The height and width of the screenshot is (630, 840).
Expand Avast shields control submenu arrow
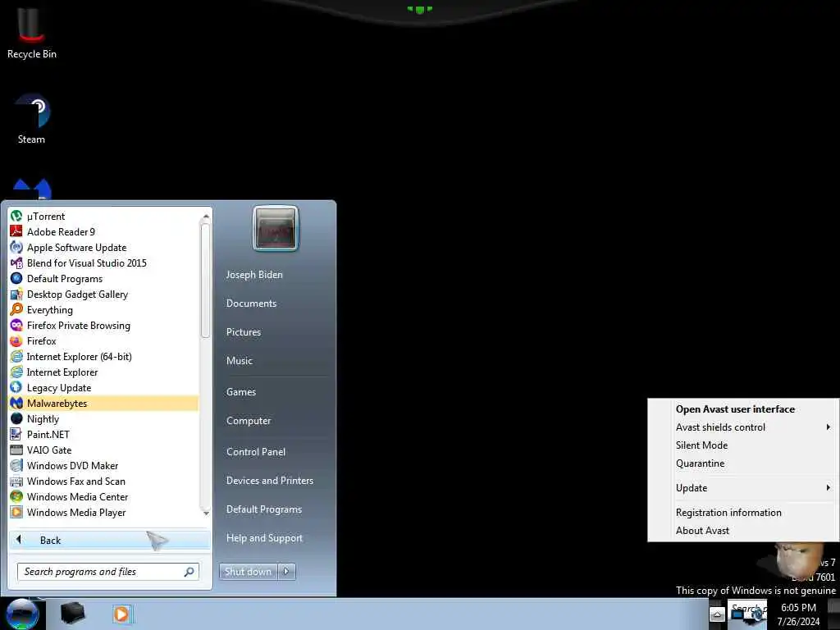click(x=829, y=427)
